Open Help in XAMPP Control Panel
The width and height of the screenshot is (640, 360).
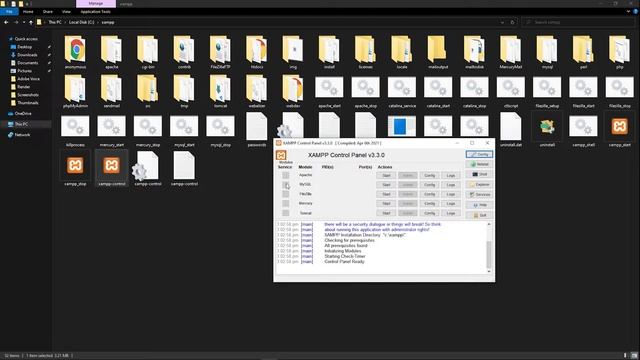click(x=479, y=205)
